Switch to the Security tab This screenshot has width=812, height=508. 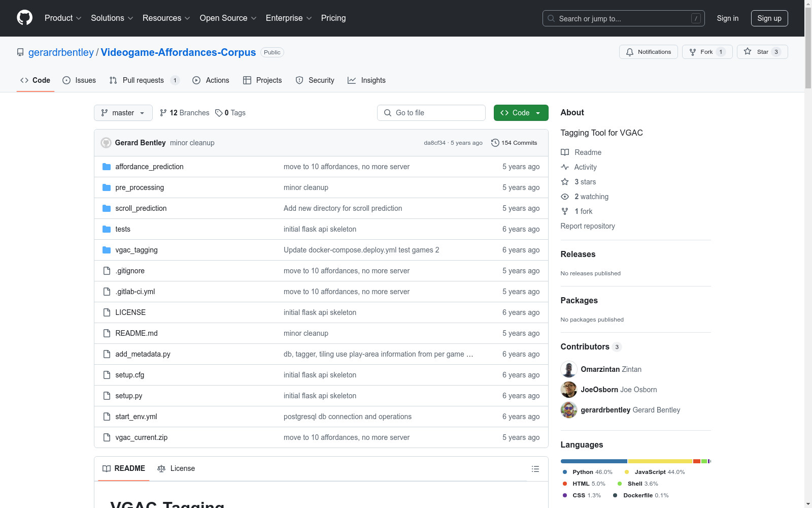315,80
